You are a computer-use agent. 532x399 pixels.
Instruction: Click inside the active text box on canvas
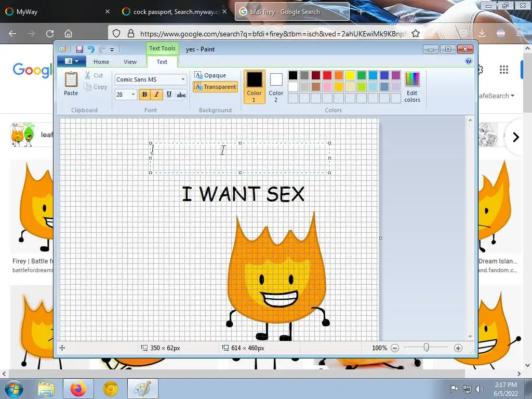click(240, 158)
